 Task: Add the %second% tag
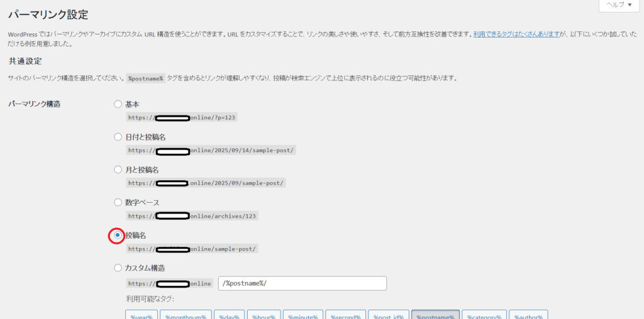(346, 315)
